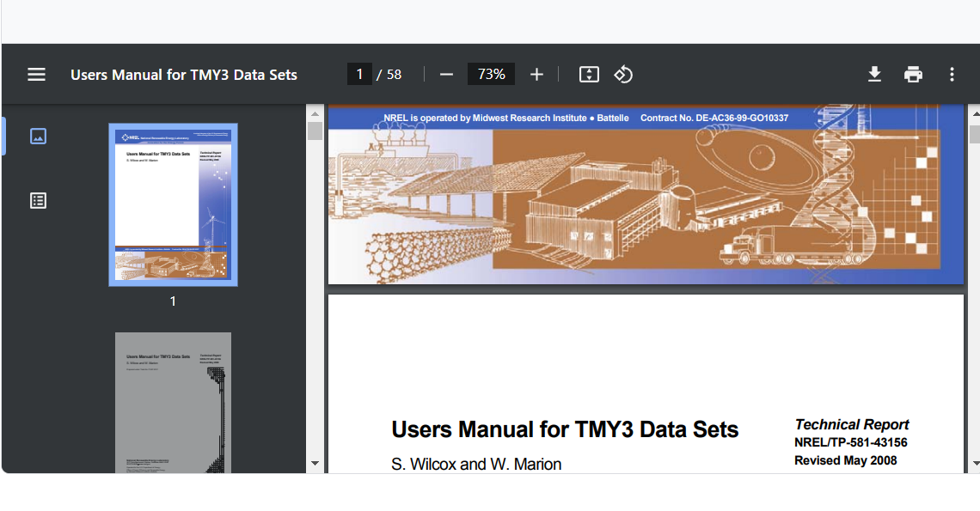This screenshot has width=980, height=511.
Task: Click the fit to page icon
Action: 589,75
